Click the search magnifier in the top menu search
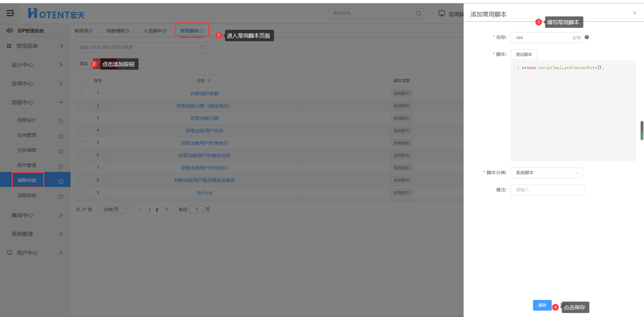Viewport: 644px width, 317px height. pos(418,13)
